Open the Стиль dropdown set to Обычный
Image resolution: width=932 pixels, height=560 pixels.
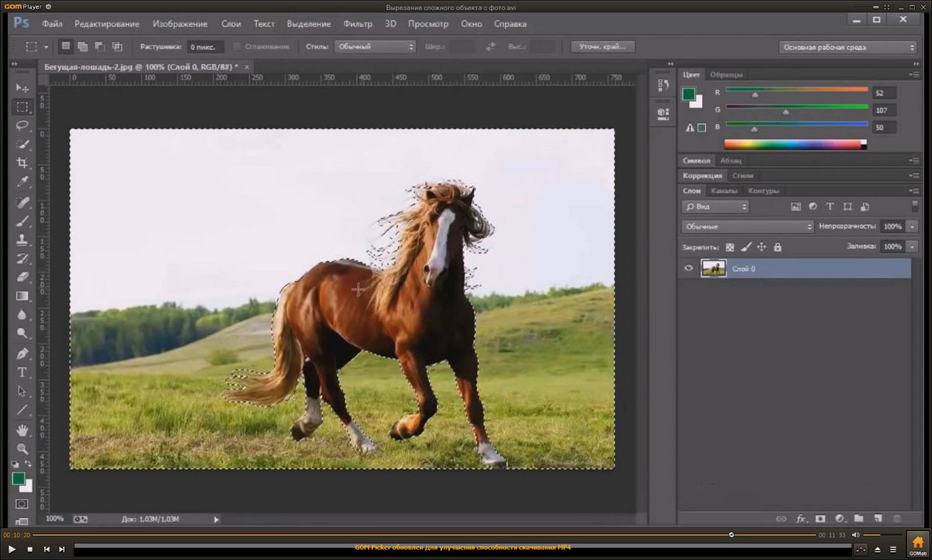coord(375,47)
